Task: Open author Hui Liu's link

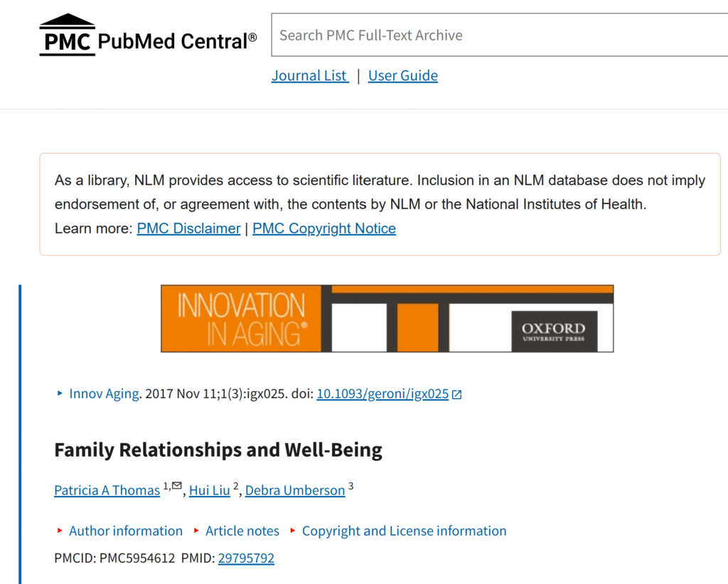Action: click(x=210, y=490)
